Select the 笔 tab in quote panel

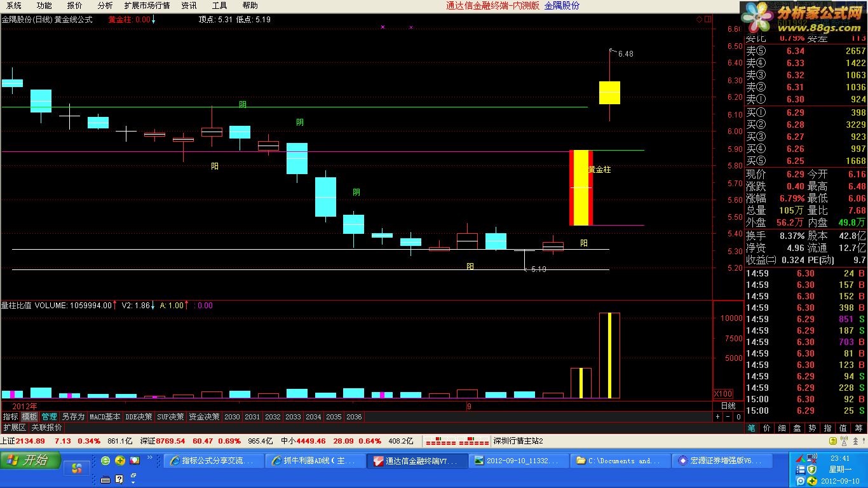751,428
